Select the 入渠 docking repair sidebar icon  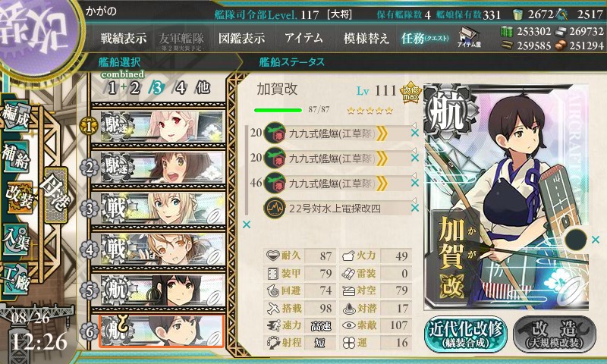click(16, 240)
